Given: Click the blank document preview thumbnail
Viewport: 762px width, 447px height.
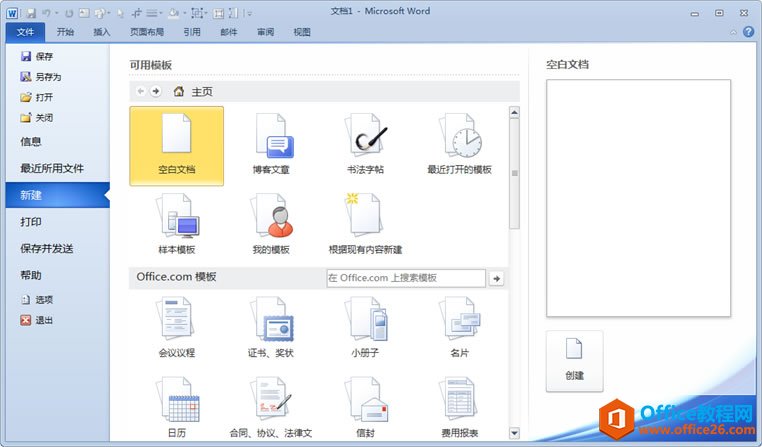Looking at the screenshot, I should click(x=639, y=198).
